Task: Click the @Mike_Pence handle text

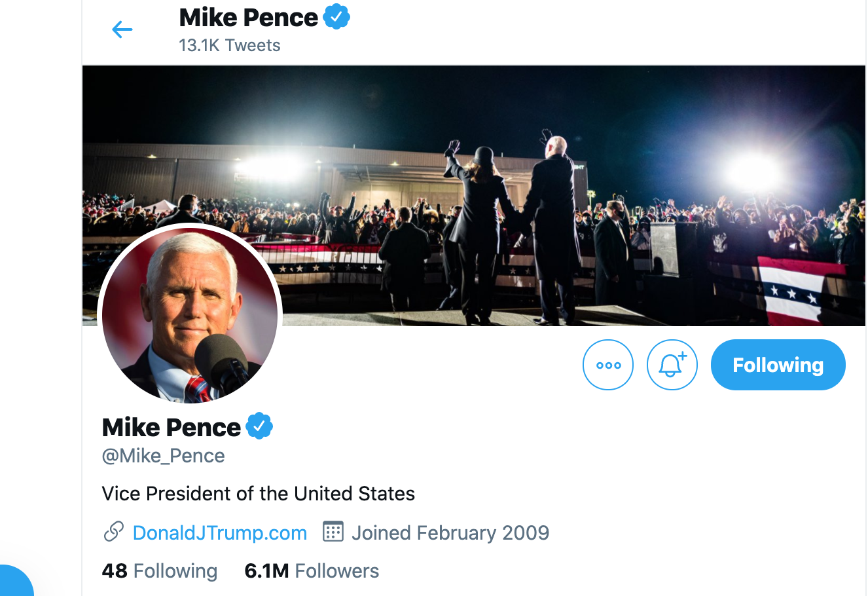Action: tap(163, 456)
